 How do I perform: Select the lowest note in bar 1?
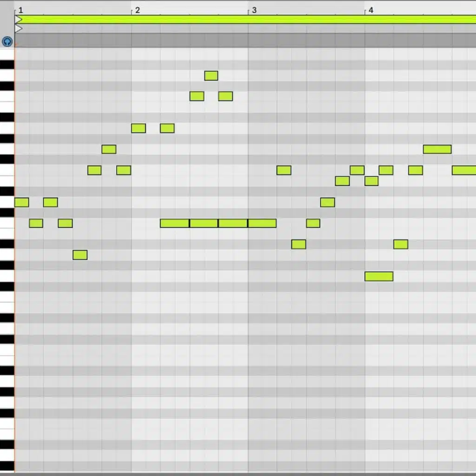click(80, 255)
